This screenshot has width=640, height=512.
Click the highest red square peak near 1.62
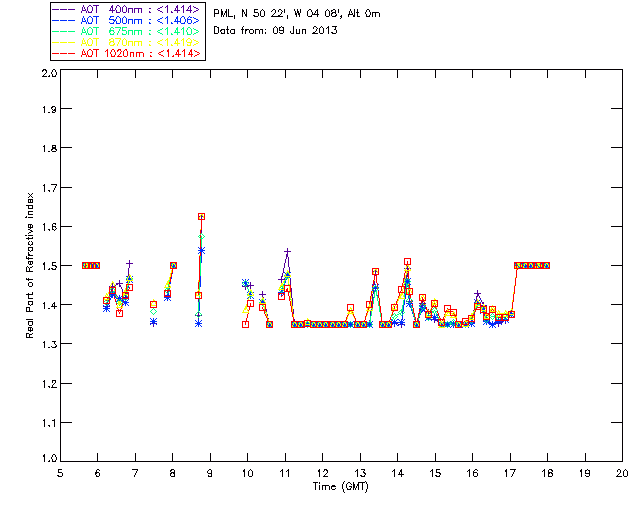[201, 216]
